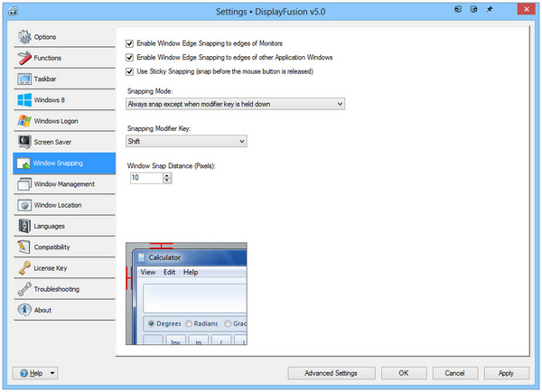This screenshot has width=542, height=392.
Task: Click the Window Location icon
Action: pos(24,205)
